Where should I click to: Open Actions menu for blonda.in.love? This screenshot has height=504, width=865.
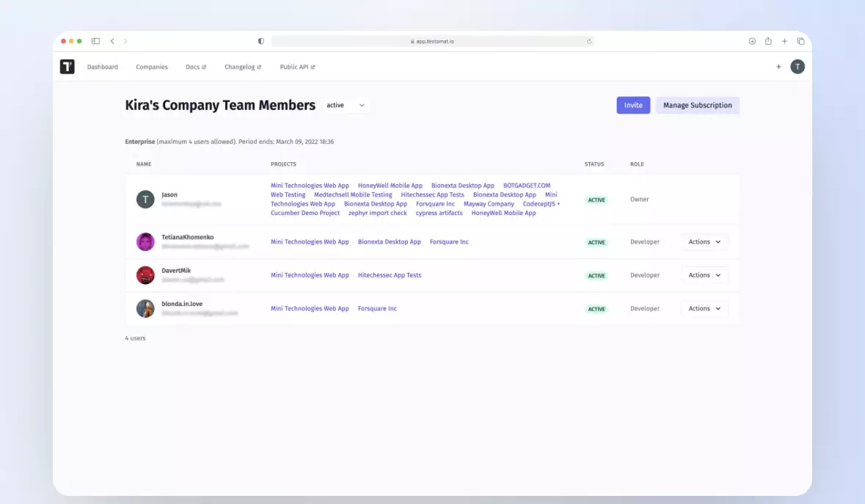coord(704,308)
